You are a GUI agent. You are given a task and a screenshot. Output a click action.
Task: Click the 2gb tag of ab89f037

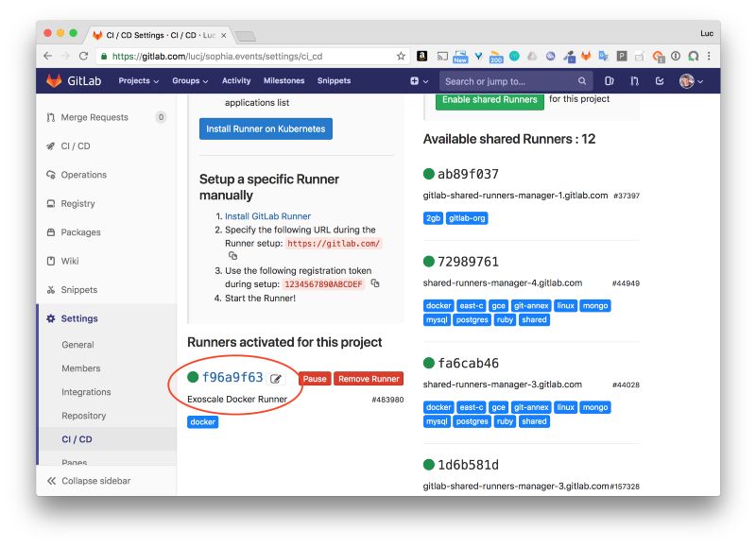[433, 218]
